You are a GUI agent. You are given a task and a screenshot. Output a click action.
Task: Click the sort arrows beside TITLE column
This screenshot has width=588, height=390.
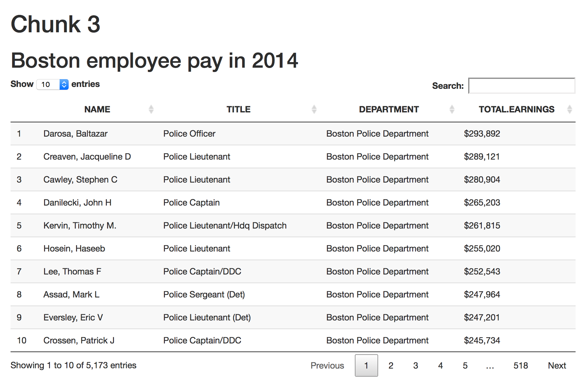[x=314, y=109]
